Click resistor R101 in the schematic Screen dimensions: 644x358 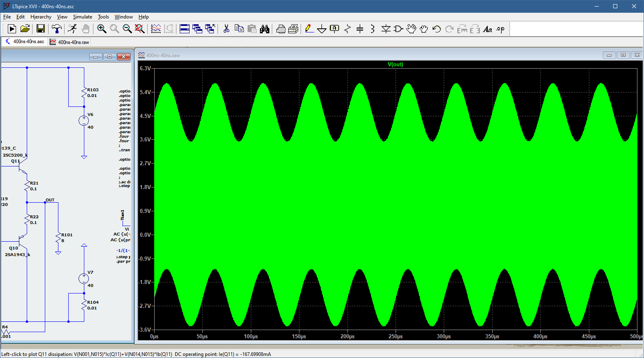58,238
